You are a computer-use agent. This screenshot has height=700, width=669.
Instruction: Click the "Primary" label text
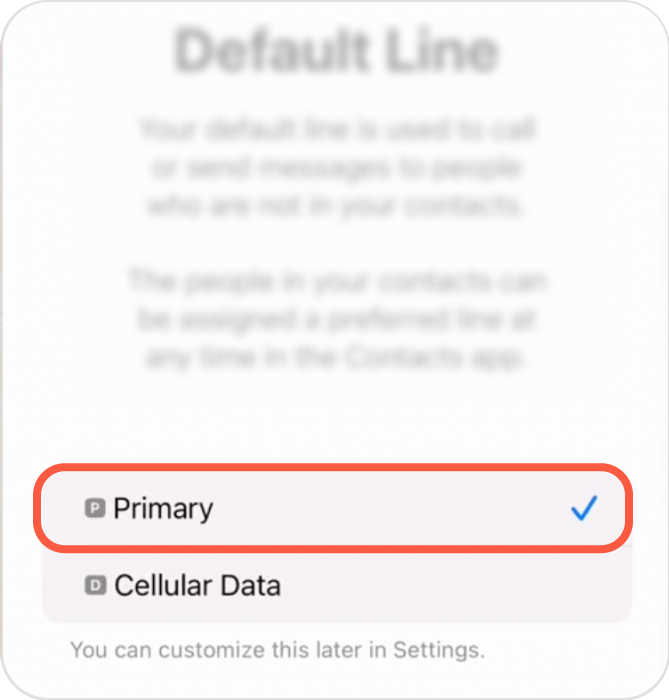[x=163, y=509]
